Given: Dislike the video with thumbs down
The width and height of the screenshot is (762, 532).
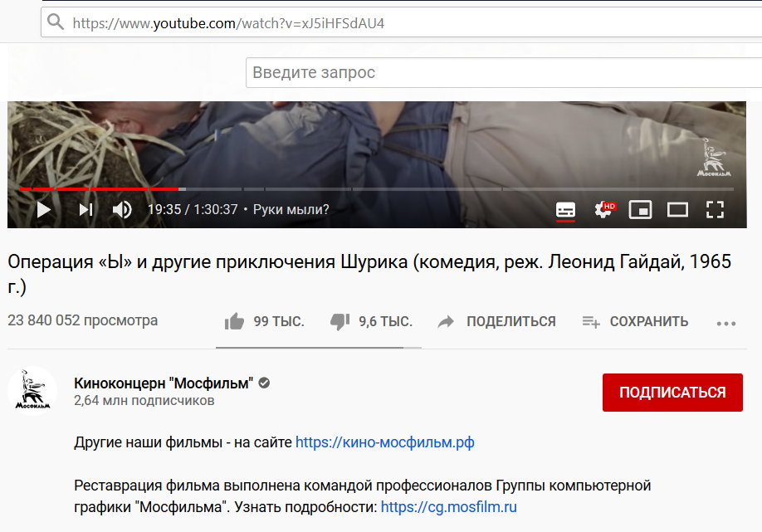Looking at the screenshot, I should (x=339, y=322).
